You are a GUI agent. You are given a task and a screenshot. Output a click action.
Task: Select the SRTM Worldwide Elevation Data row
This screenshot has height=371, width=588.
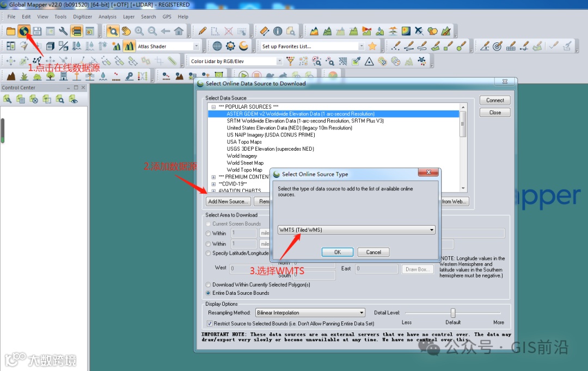pos(305,121)
